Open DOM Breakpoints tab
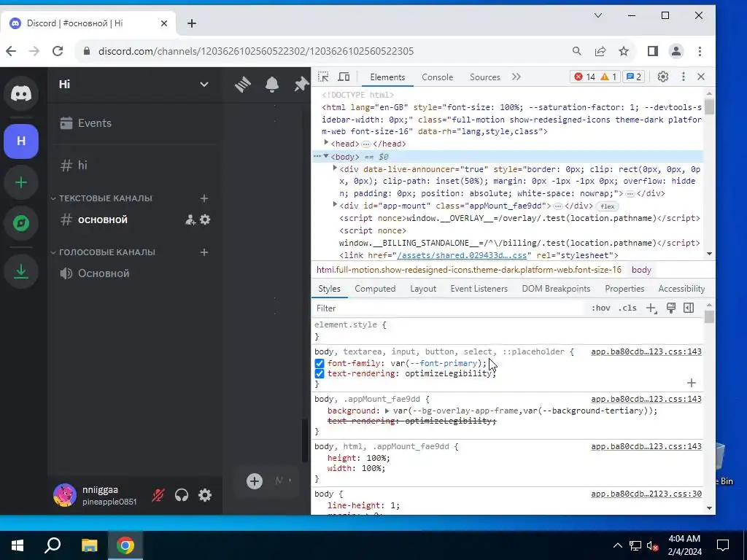This screenshot has height=560, width=747. pos(556,289)
